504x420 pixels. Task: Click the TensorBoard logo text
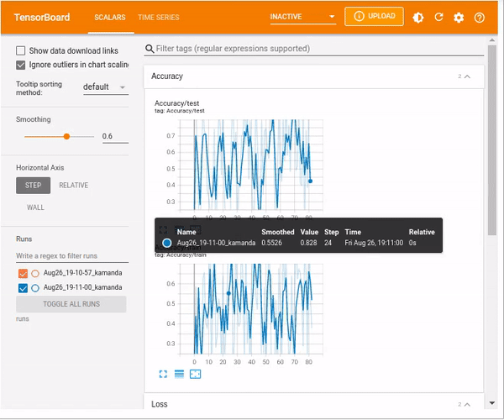click(x=42, y=18)
